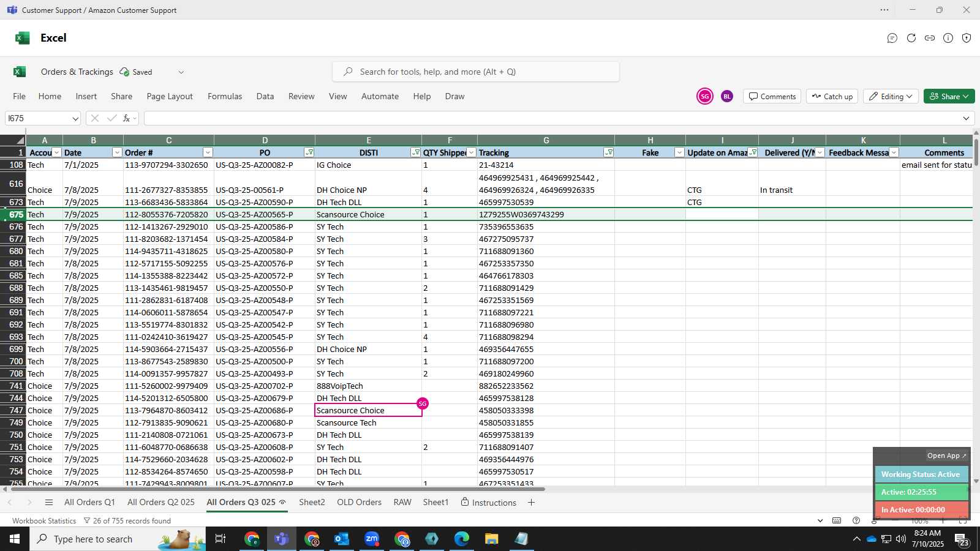Screen dimensions: 980x551
Task: Expand the Name Box dropdown arrow
Action: point(75,118)
